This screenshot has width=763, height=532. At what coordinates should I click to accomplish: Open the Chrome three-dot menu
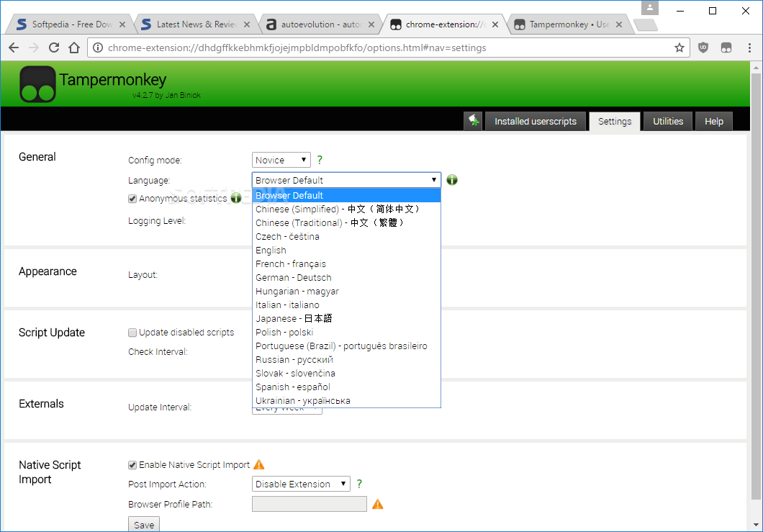coord(749,48)
